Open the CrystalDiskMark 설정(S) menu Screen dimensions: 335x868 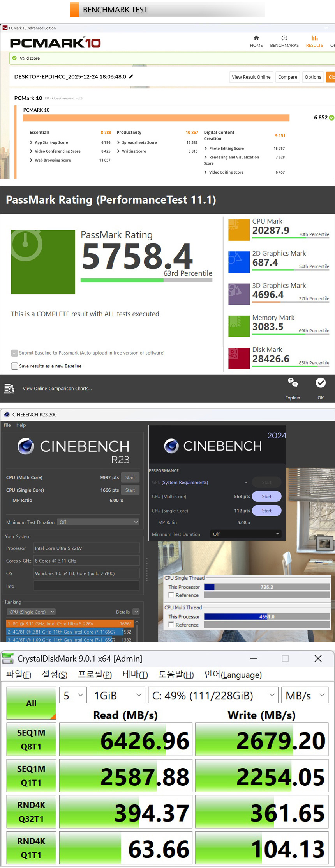tap(55, 675)
